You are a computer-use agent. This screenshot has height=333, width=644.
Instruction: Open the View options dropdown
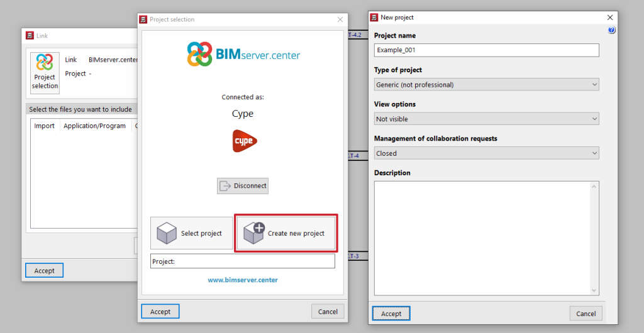coord(486,119)
